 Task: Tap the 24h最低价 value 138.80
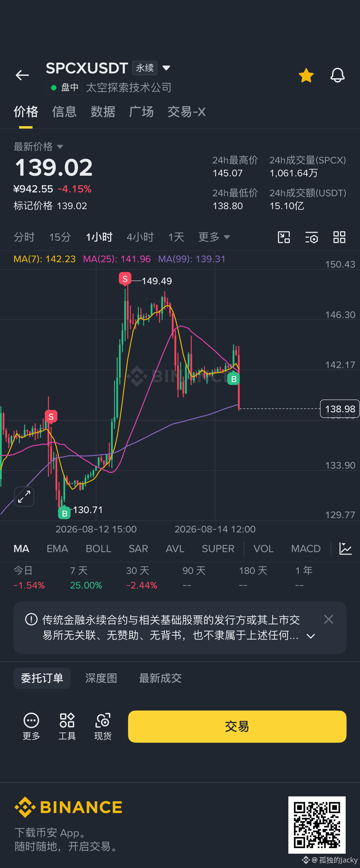(x=227, y=206)
